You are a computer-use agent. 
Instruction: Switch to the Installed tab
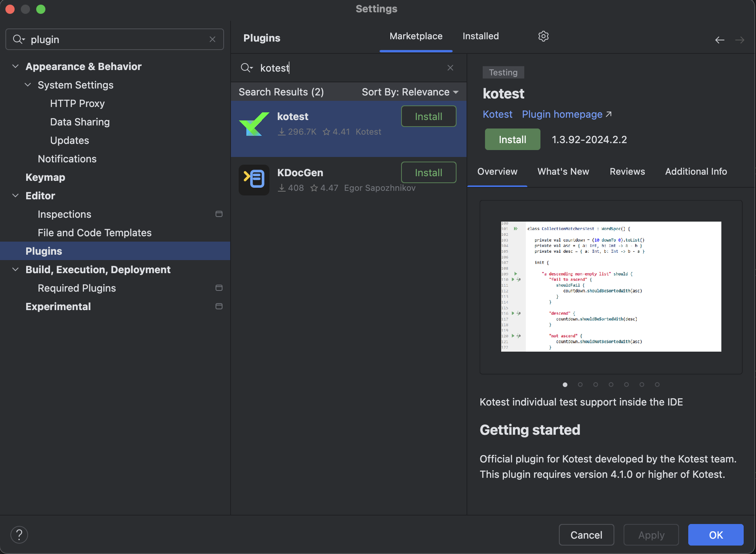[480, 36]
